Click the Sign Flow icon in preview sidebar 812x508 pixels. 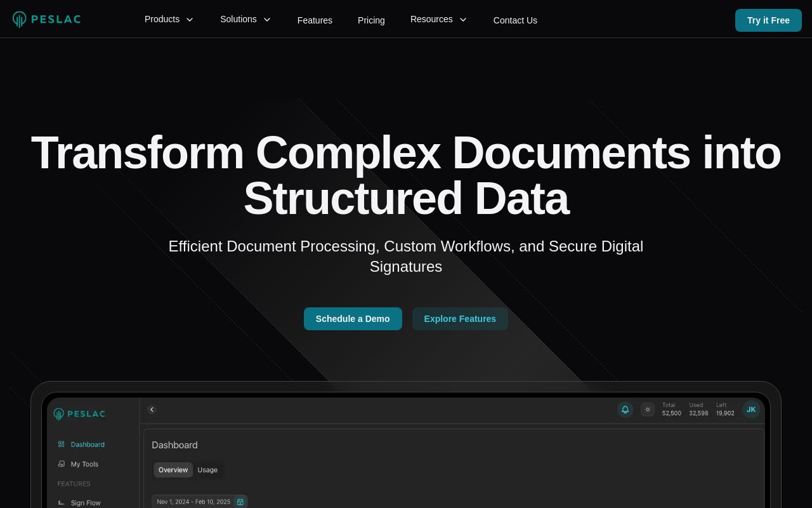point(62,503)
